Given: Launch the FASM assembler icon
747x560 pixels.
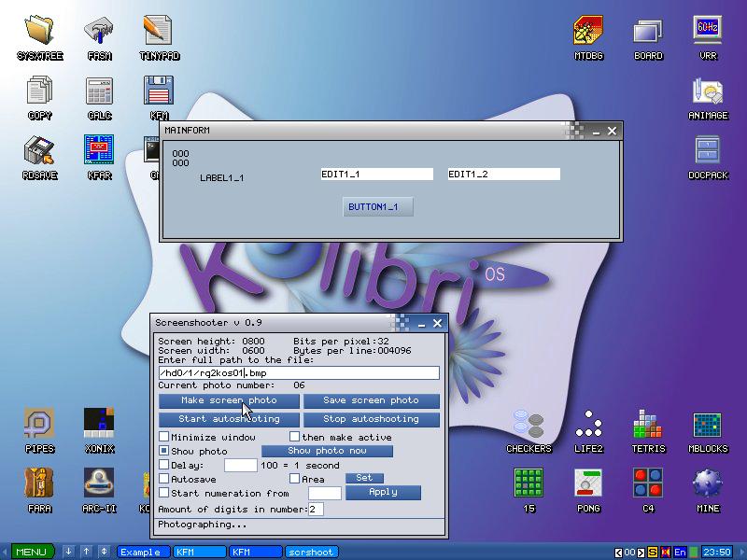Looking at the screenshot, I should [x=99, y=32].
